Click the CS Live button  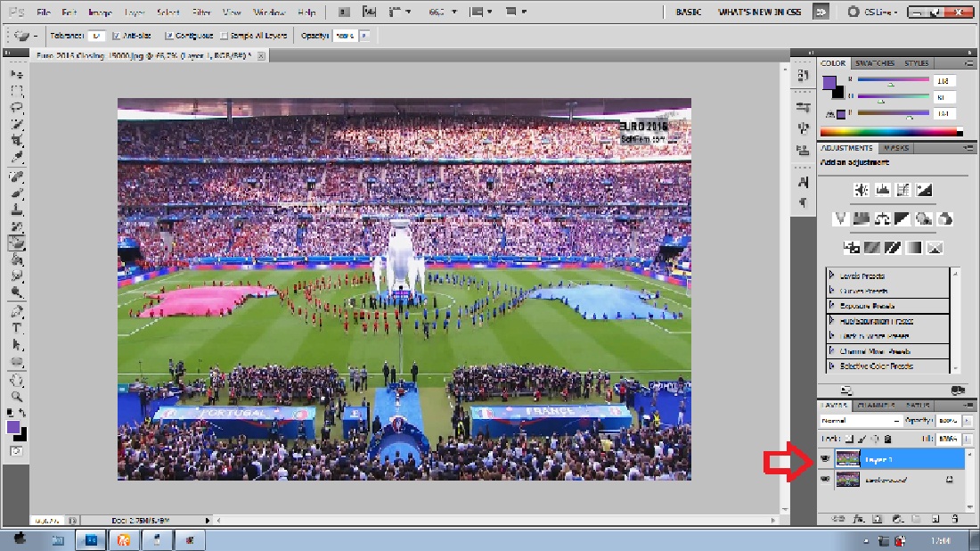point(873,12)
